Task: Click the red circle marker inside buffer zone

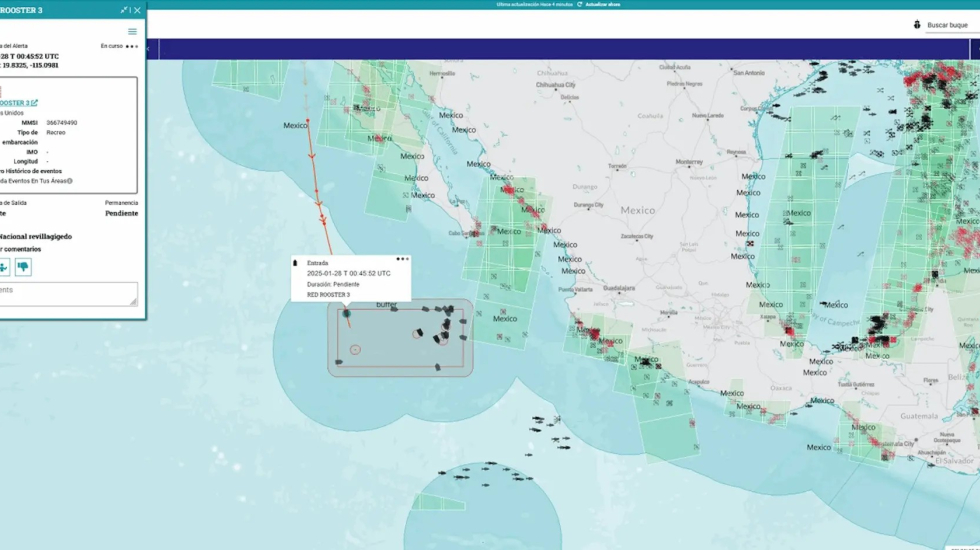Action: [355, 350]
